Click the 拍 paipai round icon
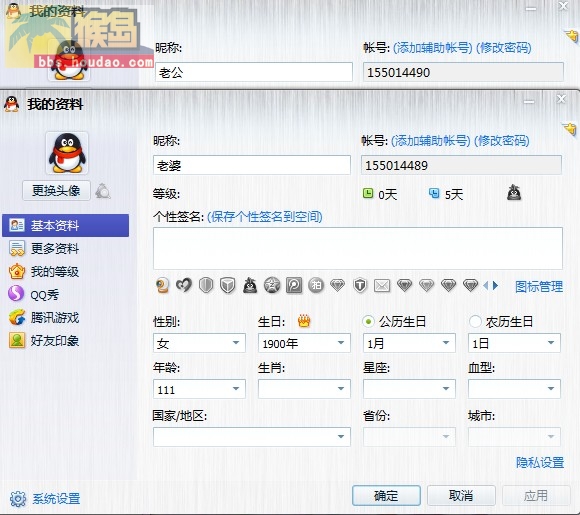Image resolution: width=580 pixels, height=515 pixels. coord(316,285)
